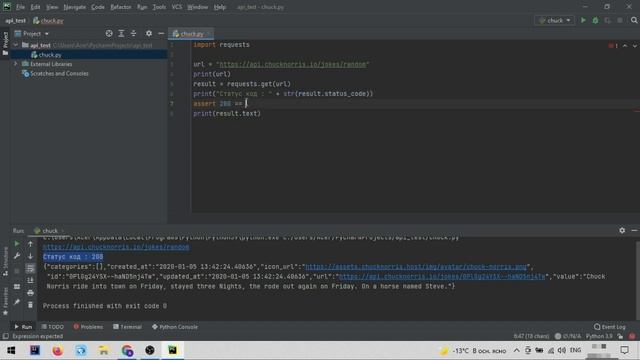Hide the Run panel with the minus icon

click(x=634, y=231)
